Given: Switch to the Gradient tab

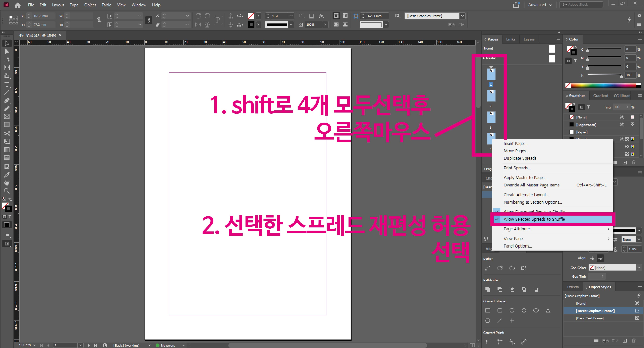Looking at the screenshot, I should 601,96.
